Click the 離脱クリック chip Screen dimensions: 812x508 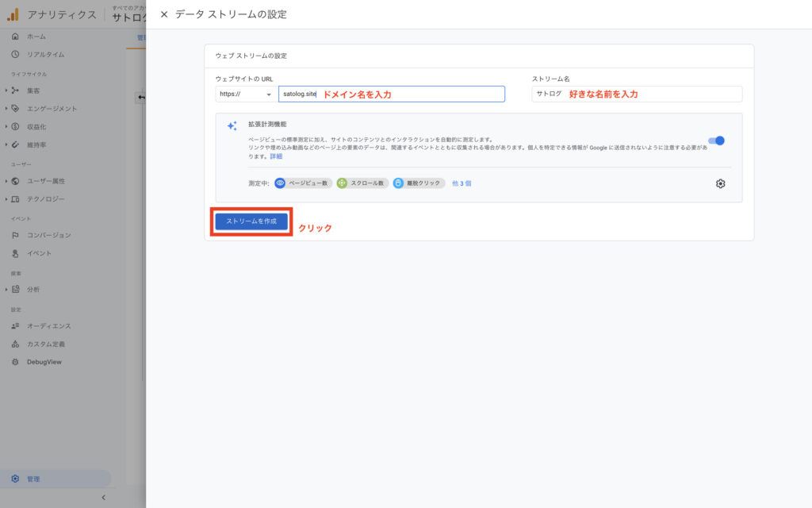pos(419,183)
